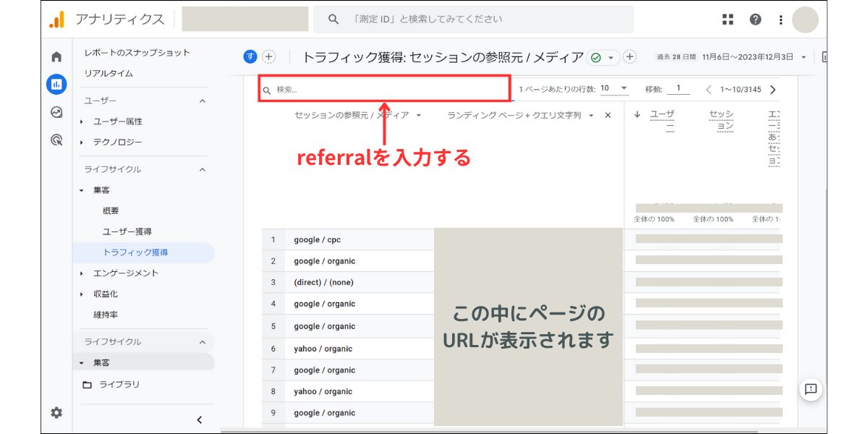
Task: Go to previous page with left chevron
Action: pos(708,90)
